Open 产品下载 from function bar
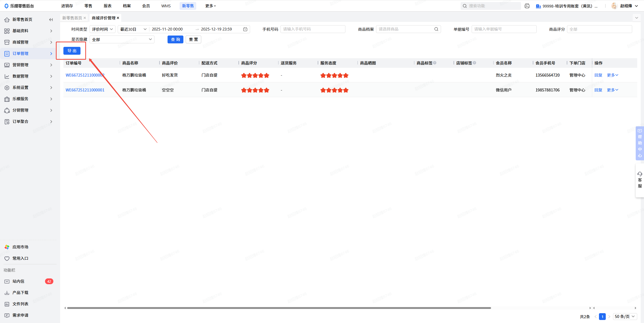The height and width of the screenshot is (323, 644). tap(20, 293)
